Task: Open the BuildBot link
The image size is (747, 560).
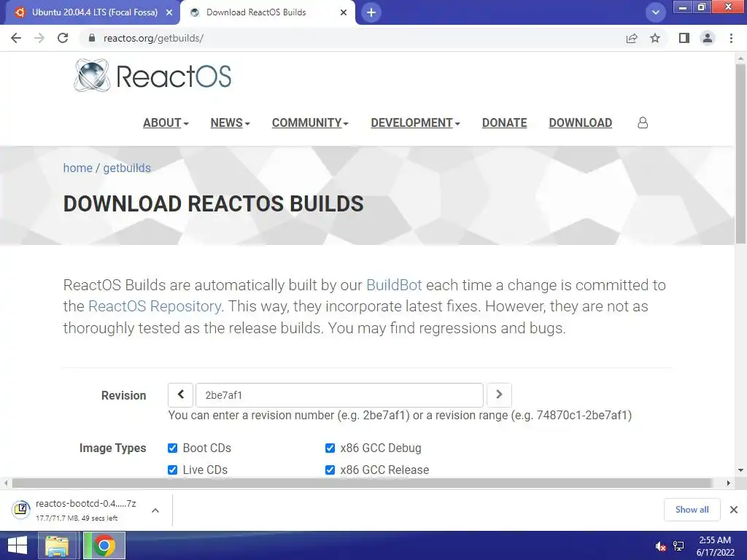Action: coord(394,285)
